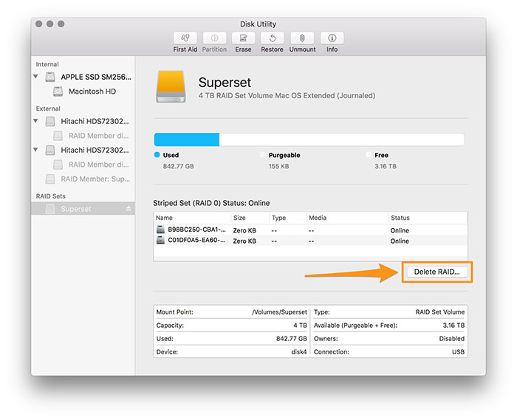Click the B98BC250-CBA1 member disk icon
The width and height of the screenshot is (517, 420).
coord(160,230)
